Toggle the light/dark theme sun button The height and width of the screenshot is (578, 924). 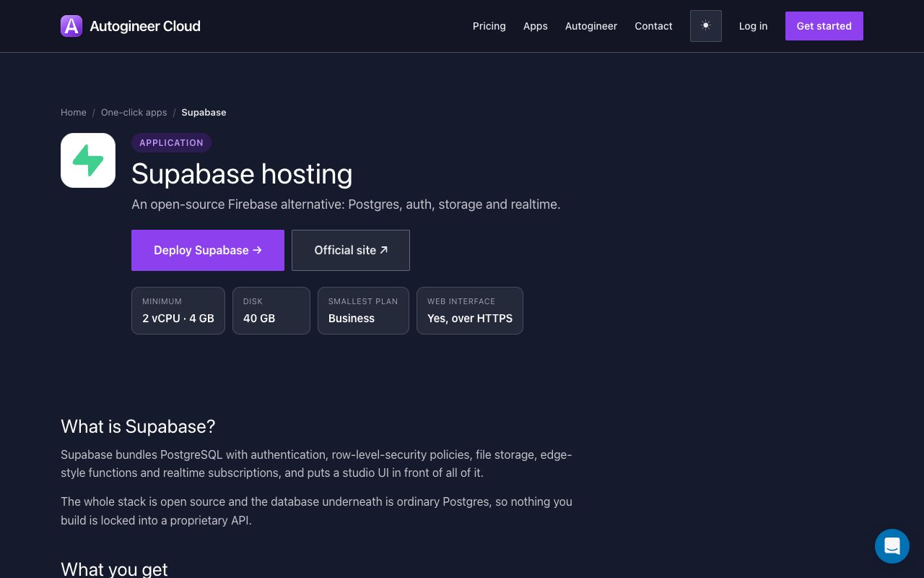(706, 26)
